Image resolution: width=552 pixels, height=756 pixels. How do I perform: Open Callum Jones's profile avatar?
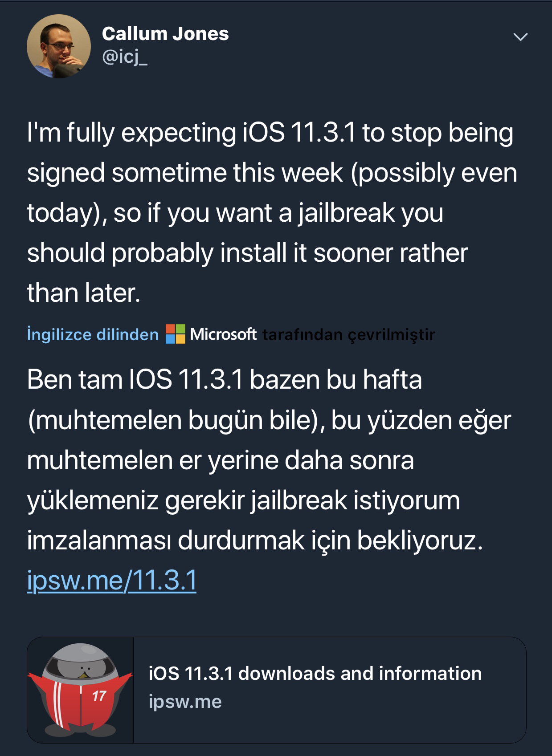click(58, 46)
